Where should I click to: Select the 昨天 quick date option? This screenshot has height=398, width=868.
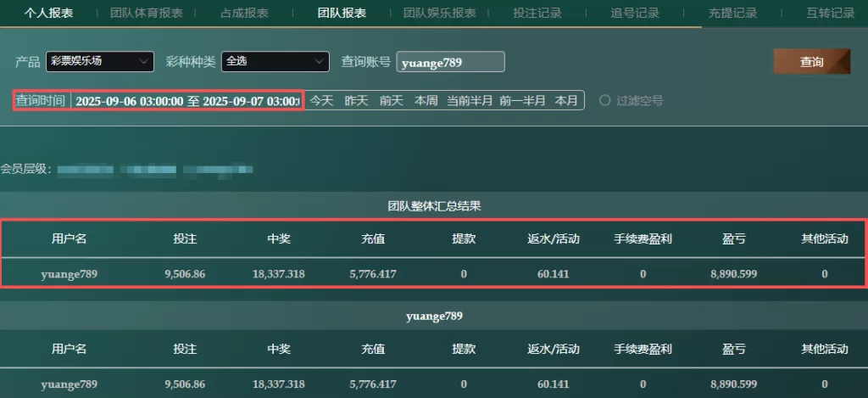click(x=357, y=100)
